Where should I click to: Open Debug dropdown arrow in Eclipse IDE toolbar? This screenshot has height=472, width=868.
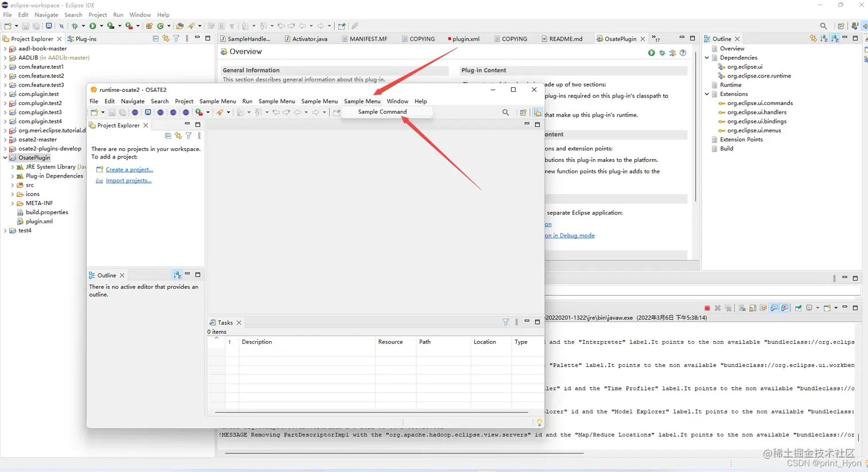coord(83,26)
